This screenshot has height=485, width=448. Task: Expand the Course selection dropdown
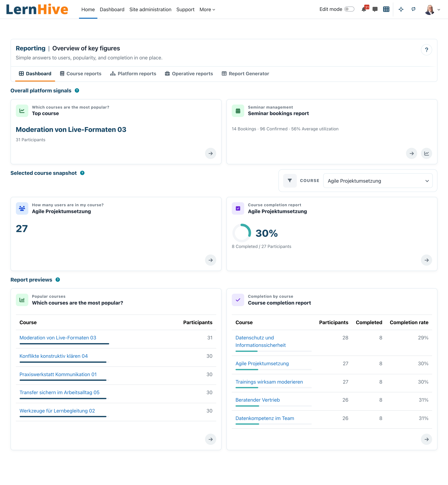(x=378, y=181)
